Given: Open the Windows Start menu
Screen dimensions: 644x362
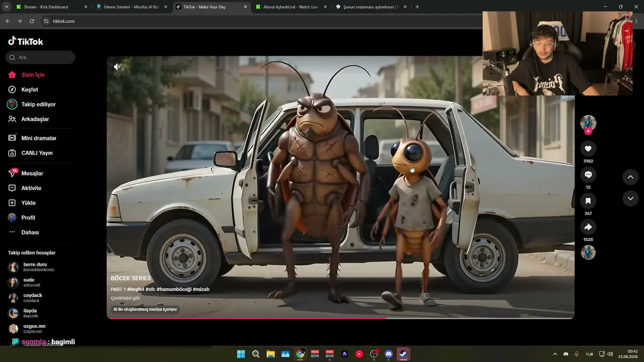Looking at the screenshot, I should tap(241, 354).
